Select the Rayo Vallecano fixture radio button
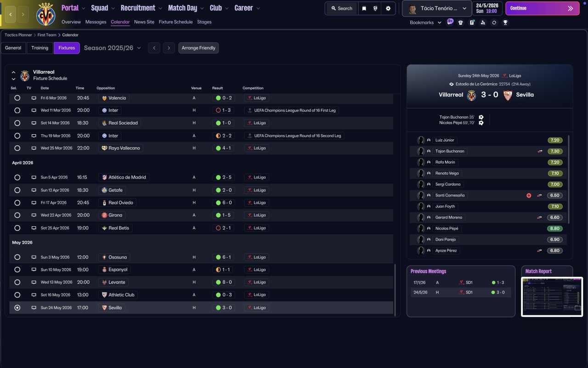 point(17,148)
